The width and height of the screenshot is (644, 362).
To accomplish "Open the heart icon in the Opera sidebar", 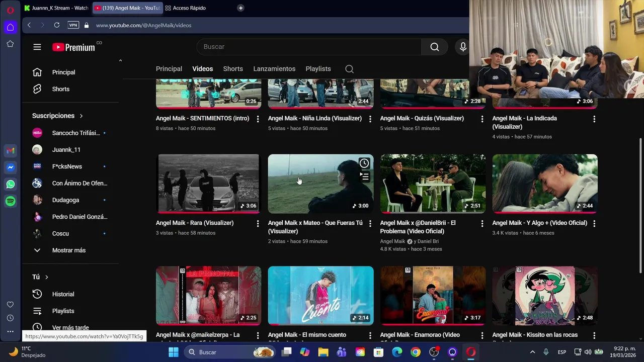I will click(10, 305).
